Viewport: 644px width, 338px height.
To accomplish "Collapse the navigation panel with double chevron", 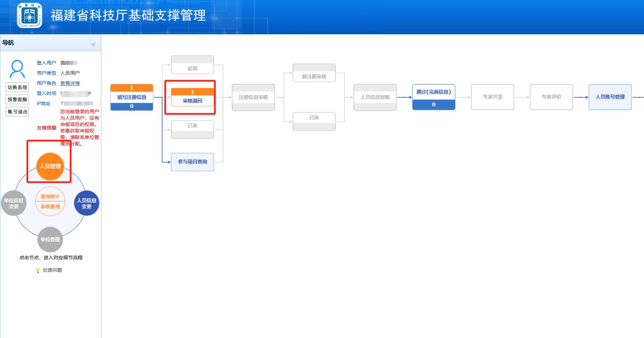I will [94, 44].
